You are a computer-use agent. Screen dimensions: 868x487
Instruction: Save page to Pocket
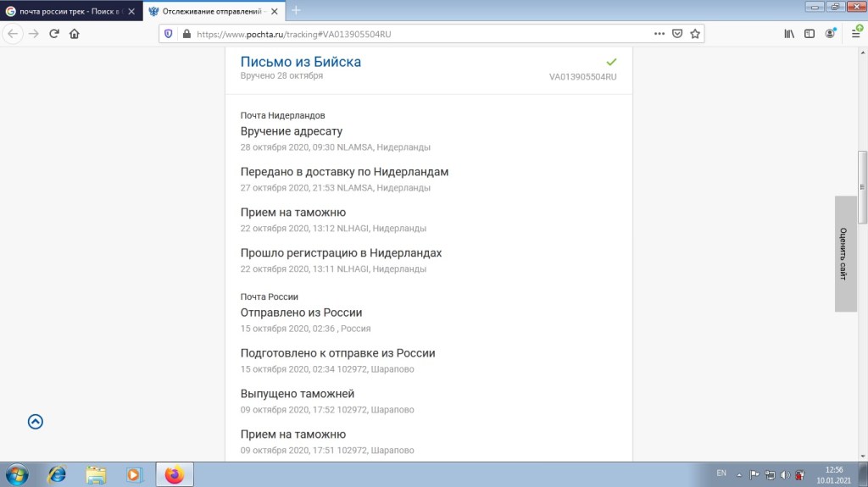click(x=677, y=34)
